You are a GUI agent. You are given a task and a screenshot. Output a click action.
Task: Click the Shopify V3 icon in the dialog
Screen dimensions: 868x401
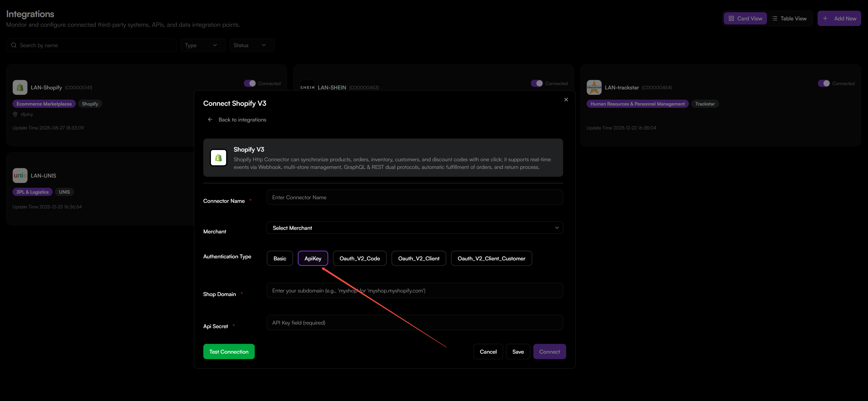click(x=218, y=157)
